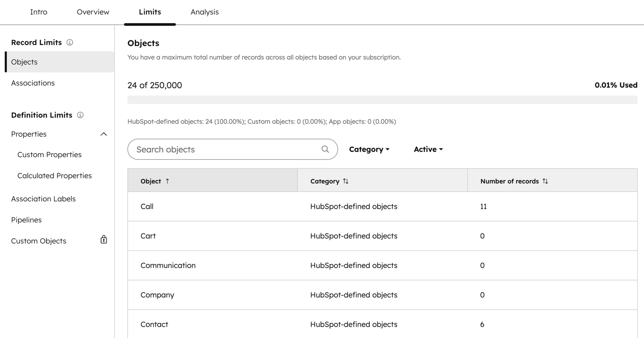The height and width of the screenshot is (338, 644).
Task: Click the search magnifier icon
Action: [x=324, y=149]
